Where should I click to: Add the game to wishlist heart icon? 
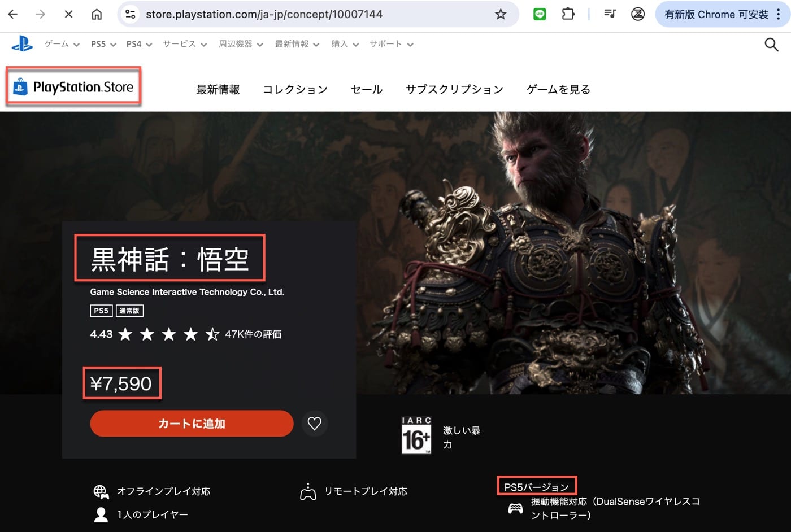pos(315,423)
